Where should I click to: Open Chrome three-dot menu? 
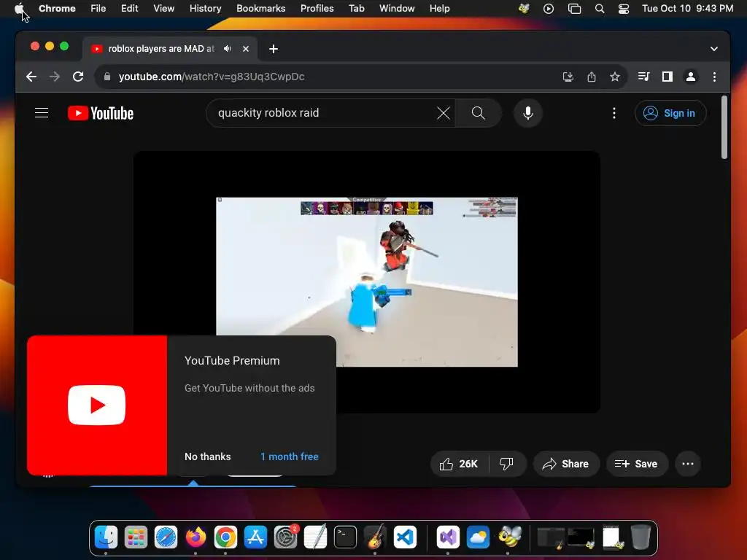pyautogui.click(x=714, y=77)
